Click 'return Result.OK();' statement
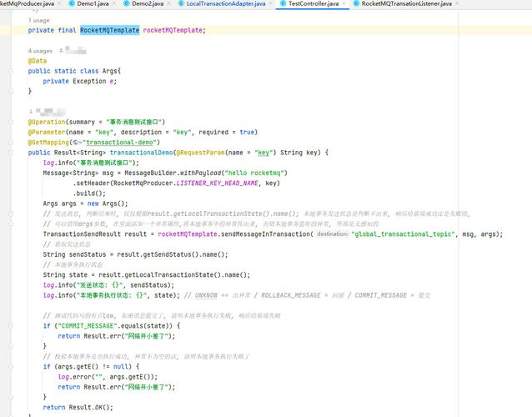The image size is (532, 417). pos(78,407)
